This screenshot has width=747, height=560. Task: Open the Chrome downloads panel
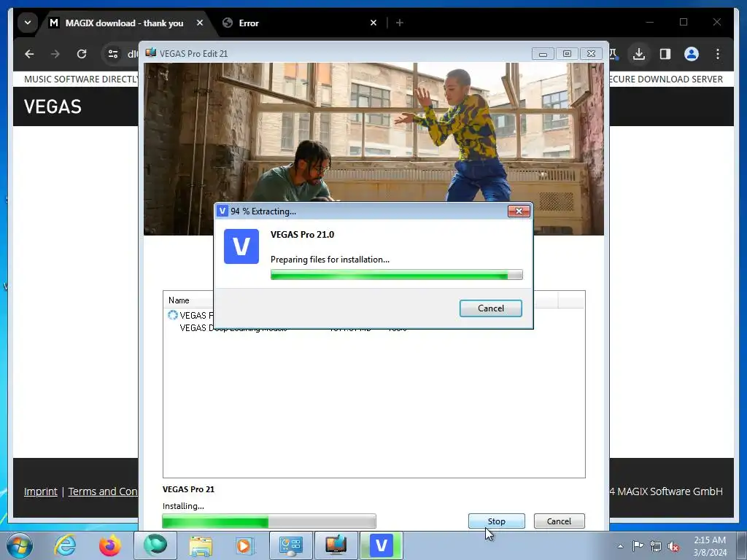(639, 54)
